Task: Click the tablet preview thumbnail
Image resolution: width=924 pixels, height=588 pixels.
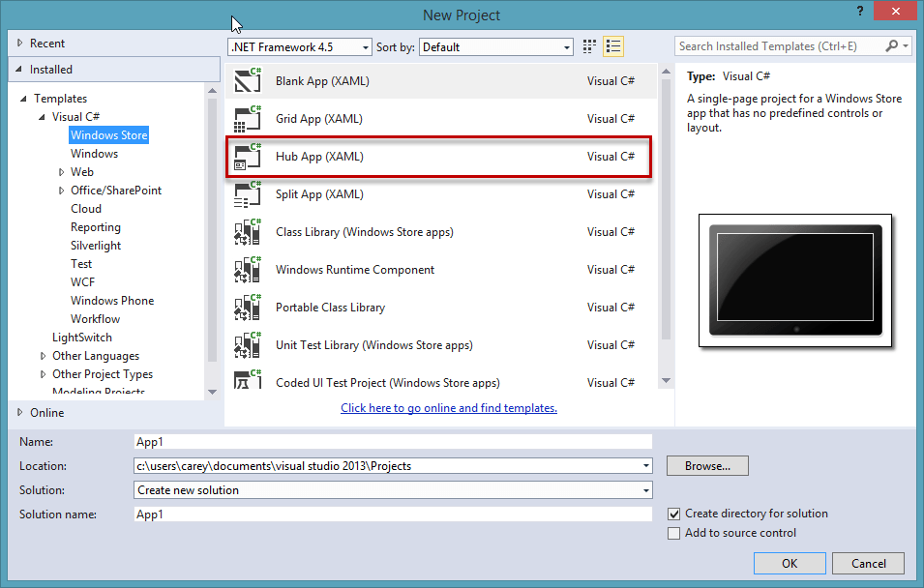Action: (795, 280)
